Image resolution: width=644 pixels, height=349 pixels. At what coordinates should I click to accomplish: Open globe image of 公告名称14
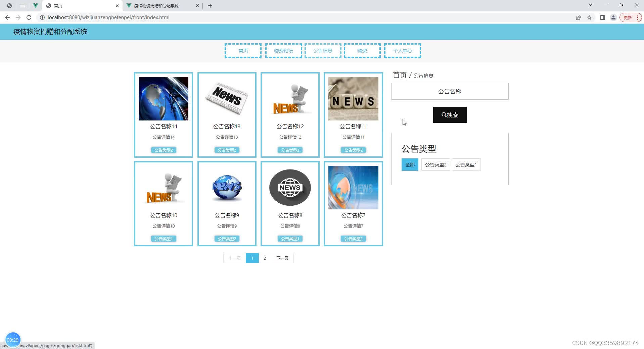click(x=164, y=99)
